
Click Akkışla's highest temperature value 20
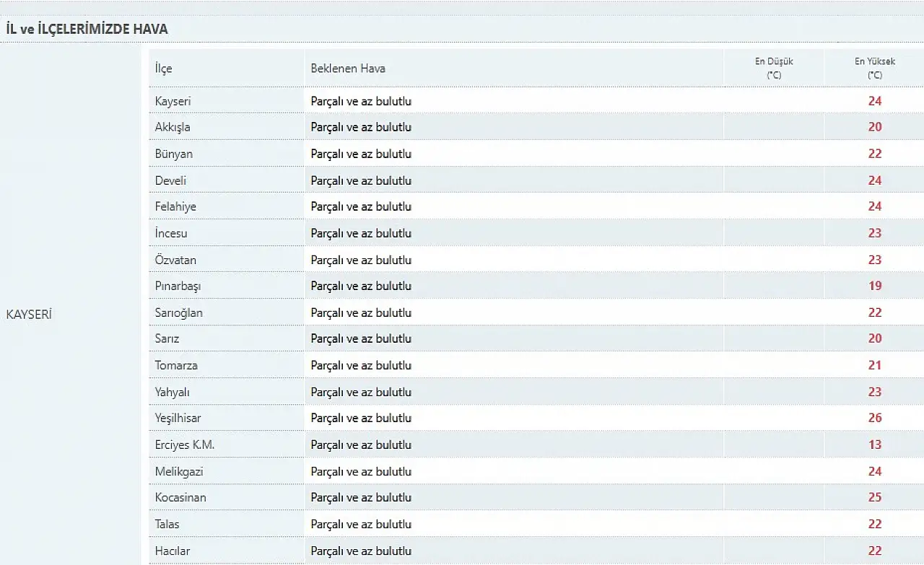[875, 127]
